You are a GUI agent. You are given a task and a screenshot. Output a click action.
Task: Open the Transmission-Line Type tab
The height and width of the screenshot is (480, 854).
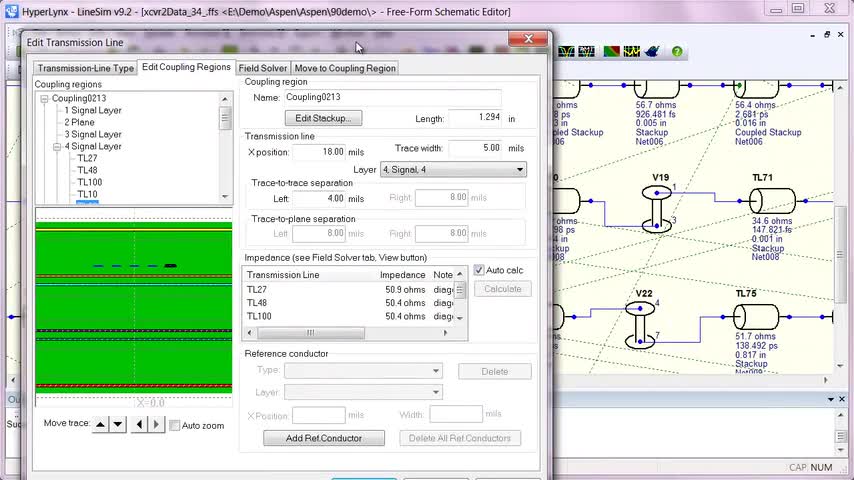[x=85, y=68]
